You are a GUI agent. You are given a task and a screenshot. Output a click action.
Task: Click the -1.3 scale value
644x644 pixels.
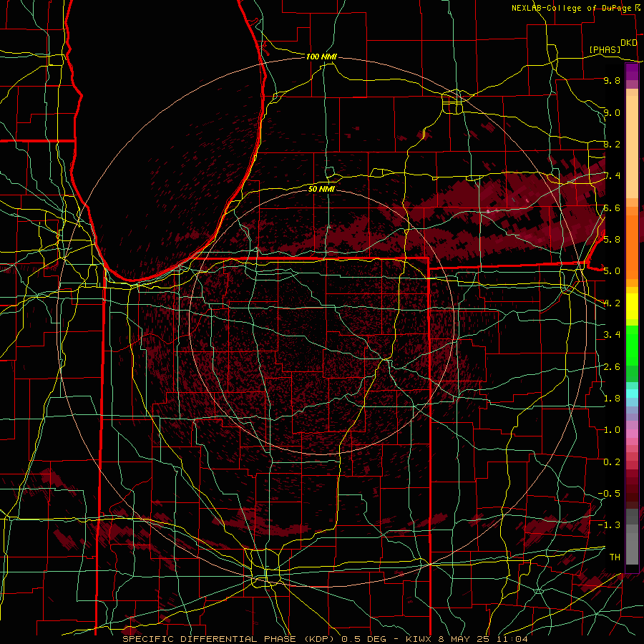click(x=609, y=525)
